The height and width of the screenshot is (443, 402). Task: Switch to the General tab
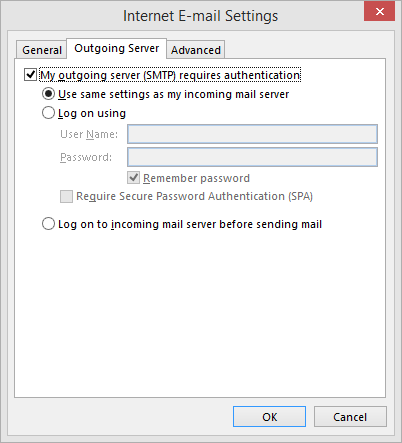coord(42,50)
